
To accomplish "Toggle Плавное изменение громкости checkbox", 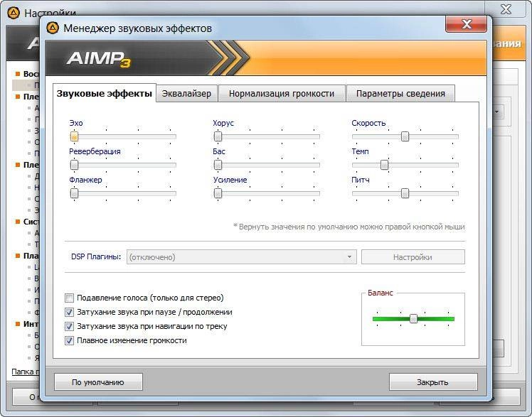I will coord(69,341).
